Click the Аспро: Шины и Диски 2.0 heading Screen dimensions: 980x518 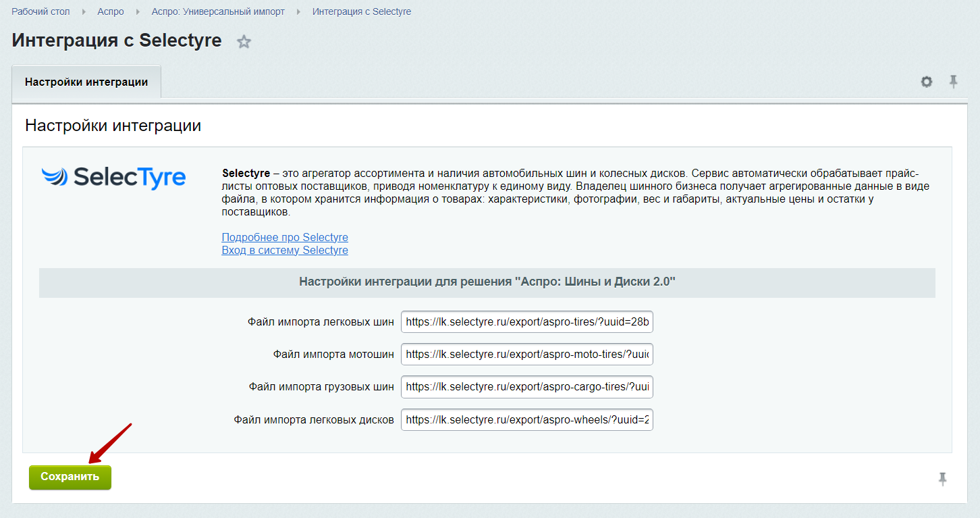click(487, 282)
